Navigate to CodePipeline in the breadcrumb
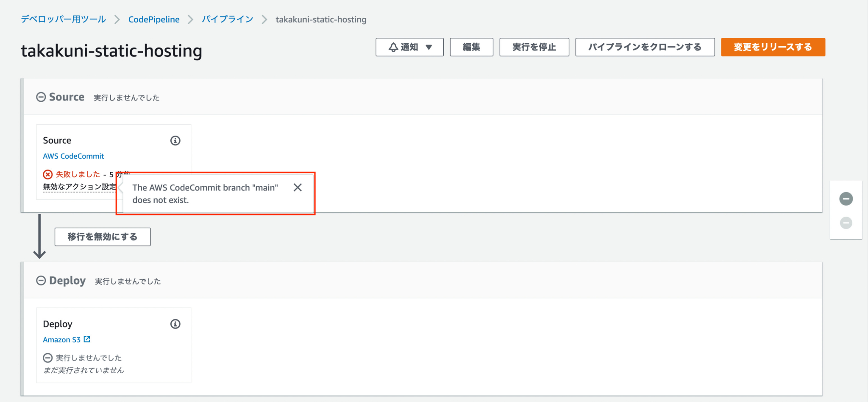Image resolution: width=868 pixels, height=402 pixels. [153, 19]
